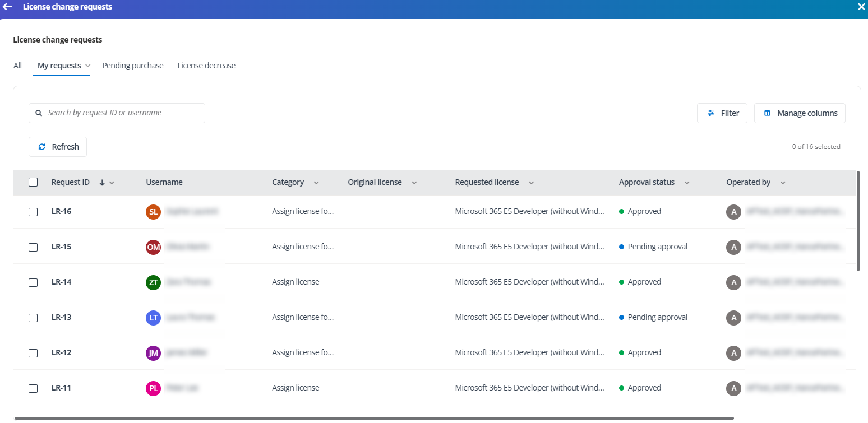Select the checkbox for request LR-16
Screen dimensions: 868x423
pos(33,212)
